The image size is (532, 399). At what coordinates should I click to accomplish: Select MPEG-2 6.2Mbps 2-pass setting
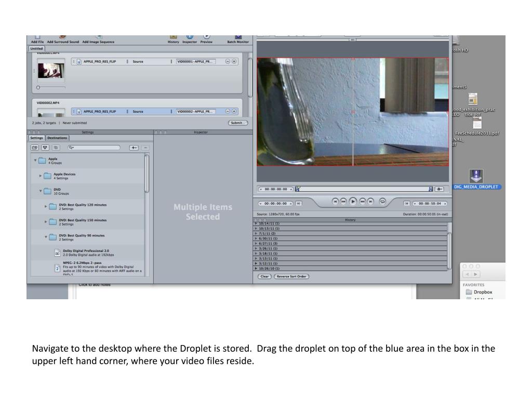pos(87,268)
